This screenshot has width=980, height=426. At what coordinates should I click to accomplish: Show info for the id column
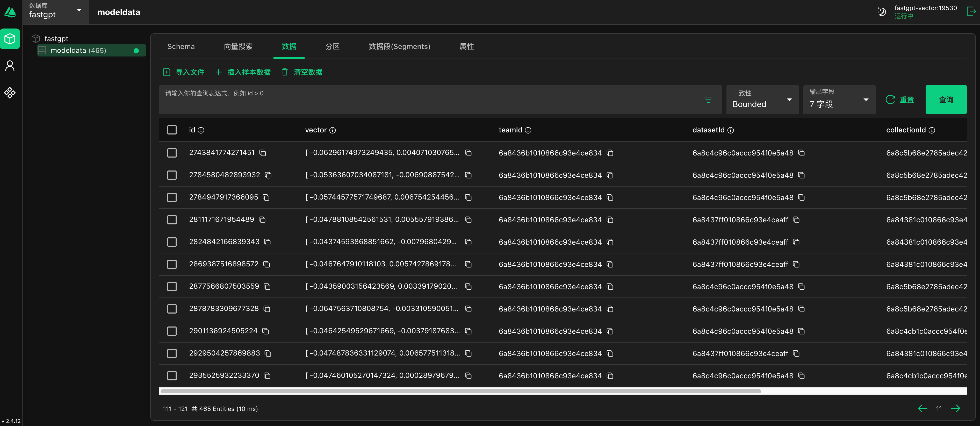click(x=201, y=130)
